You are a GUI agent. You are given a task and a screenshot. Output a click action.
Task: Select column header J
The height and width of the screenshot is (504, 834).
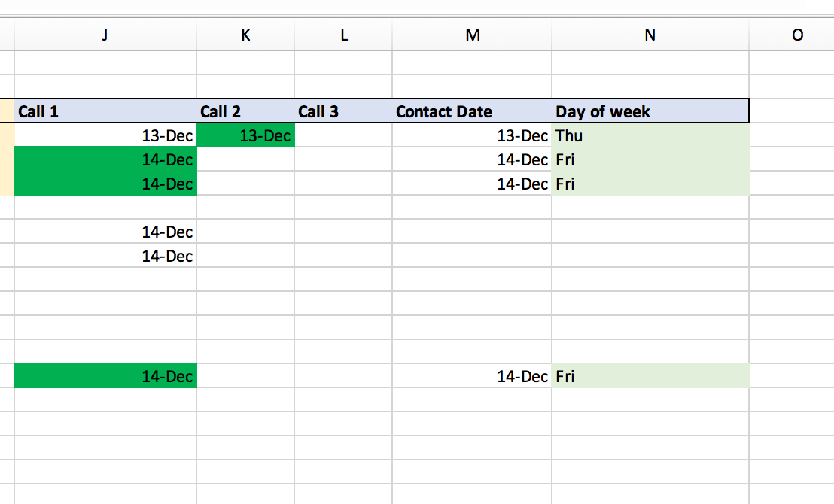(x=105, y=35)
